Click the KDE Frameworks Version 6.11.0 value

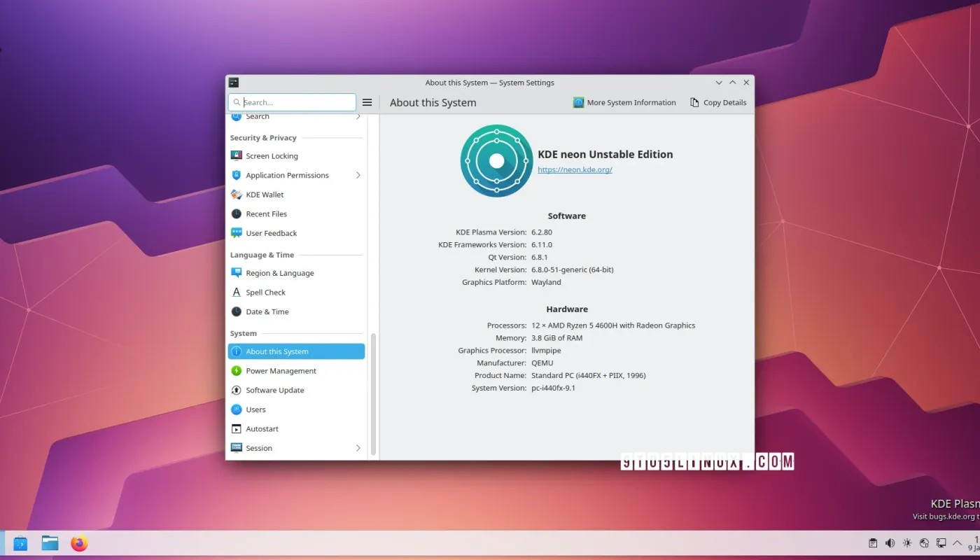coord(542,244)
